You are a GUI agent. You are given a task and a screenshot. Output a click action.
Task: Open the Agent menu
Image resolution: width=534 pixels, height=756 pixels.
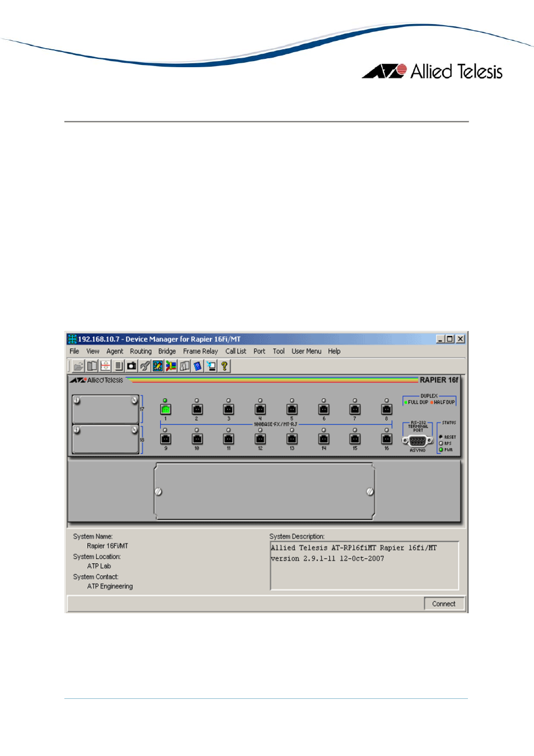(x=115, y=351)
